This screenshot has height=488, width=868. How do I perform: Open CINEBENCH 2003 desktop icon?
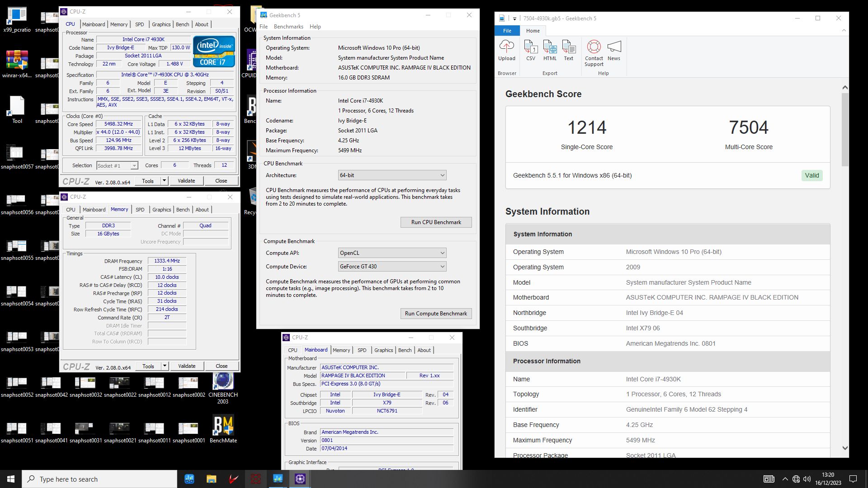(223, 389)
